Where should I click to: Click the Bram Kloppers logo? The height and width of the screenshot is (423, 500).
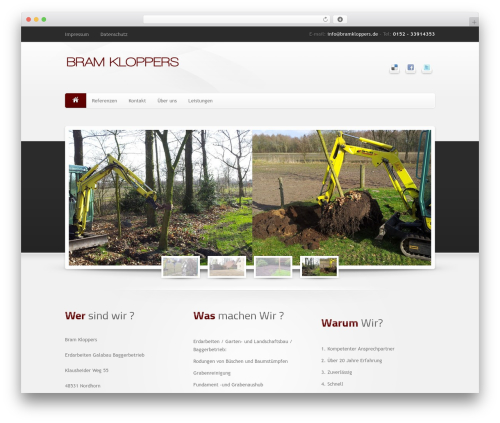pos(123,62)
